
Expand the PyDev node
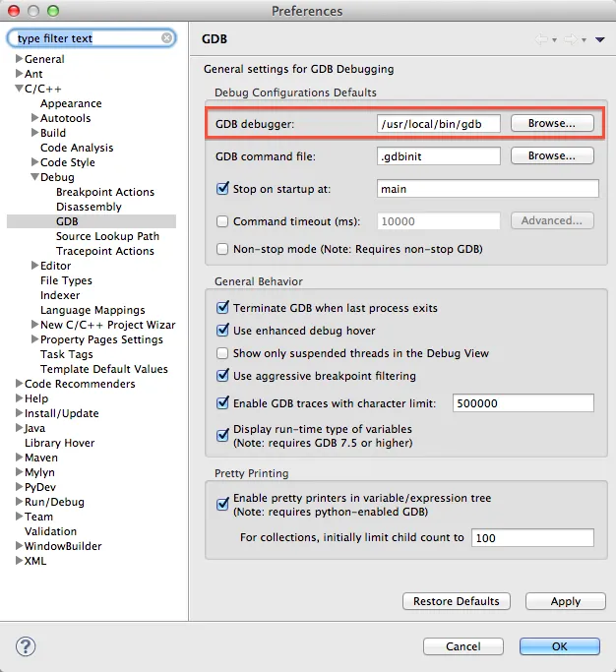[19, 487]
